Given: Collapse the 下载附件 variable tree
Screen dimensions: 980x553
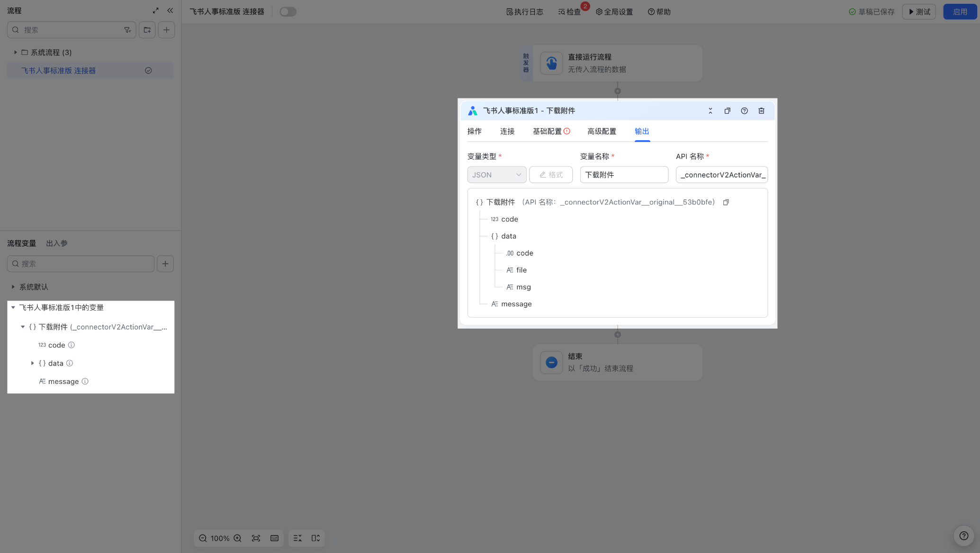Looking at the screenshot, I should 23,327.
